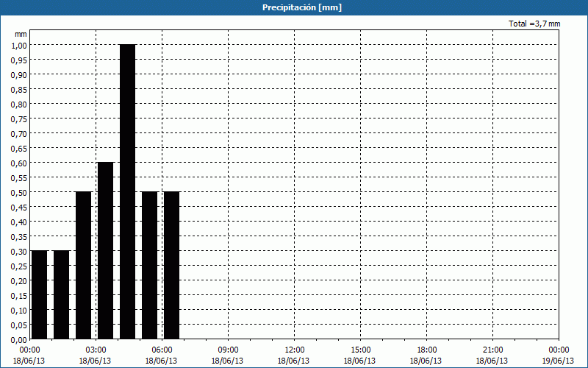The height and width of the screenshot is (368, 588).
Task: Select the first 0,30 mm bar at 00:00
Action: [x=40, y=295]
